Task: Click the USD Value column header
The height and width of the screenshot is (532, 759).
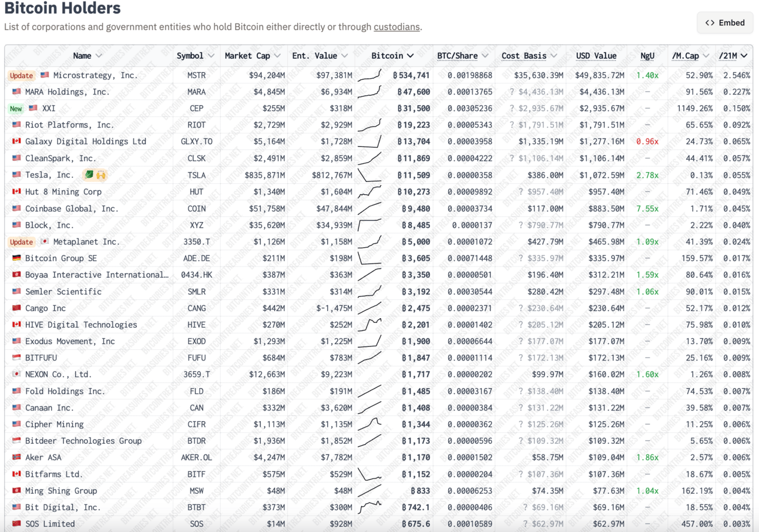Action: [596, 56]
